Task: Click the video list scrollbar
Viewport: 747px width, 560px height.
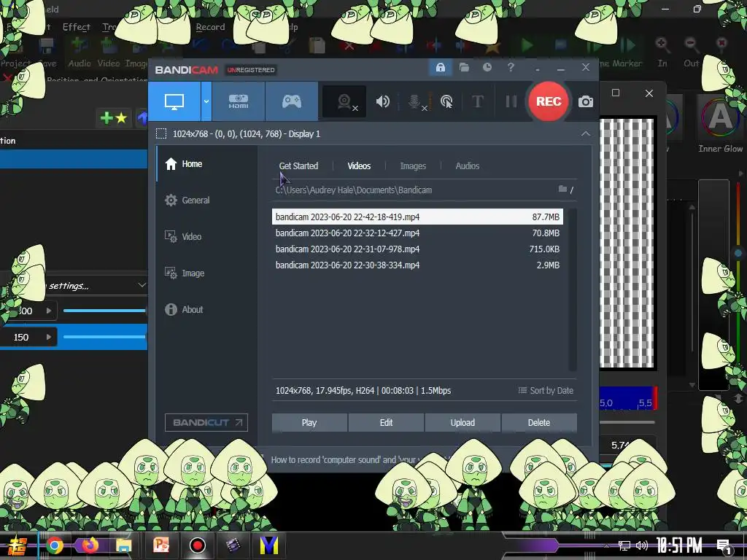Action: (573, 289)
